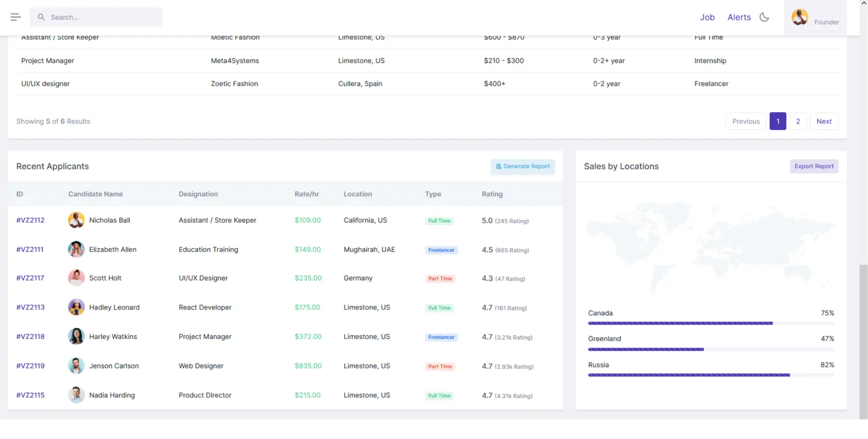Click Hadley Leonard's avatar picture
868x439 pixels.
76,307
